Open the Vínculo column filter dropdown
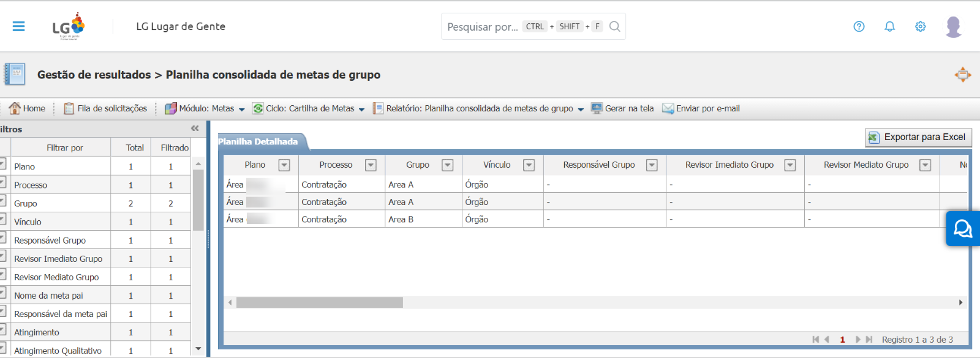The width and height of the screenshot is (980, 358). [529, 165]
